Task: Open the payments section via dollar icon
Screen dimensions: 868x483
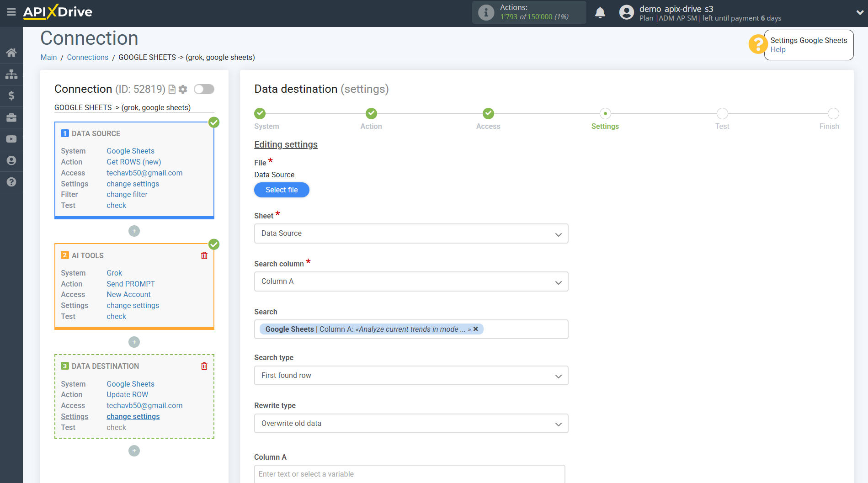Action: click(x=11, y=96)
